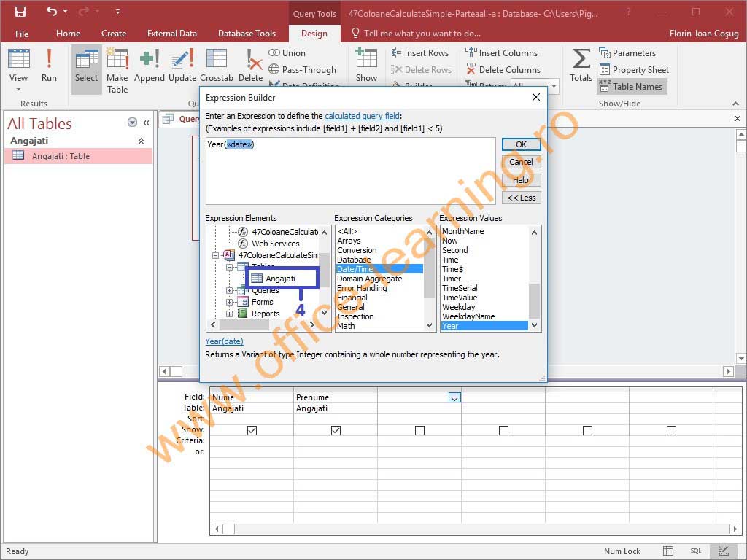Open the All Tables pane menu arrow

coord(133,122)
